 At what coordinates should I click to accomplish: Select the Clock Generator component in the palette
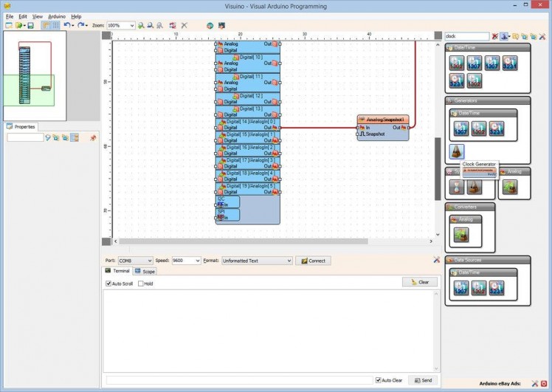(x=456, y=151)
